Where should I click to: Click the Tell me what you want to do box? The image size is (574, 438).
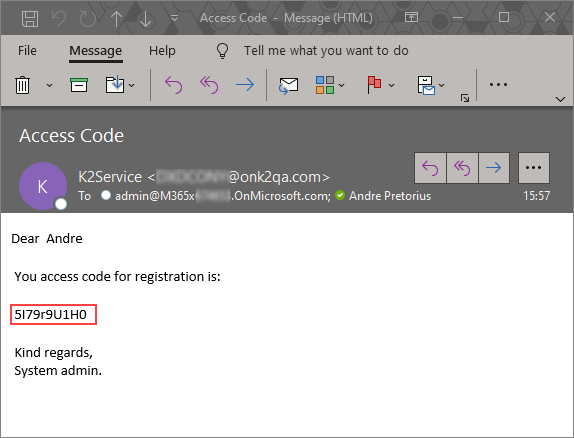pyautogui.click(x=326, y=51)
